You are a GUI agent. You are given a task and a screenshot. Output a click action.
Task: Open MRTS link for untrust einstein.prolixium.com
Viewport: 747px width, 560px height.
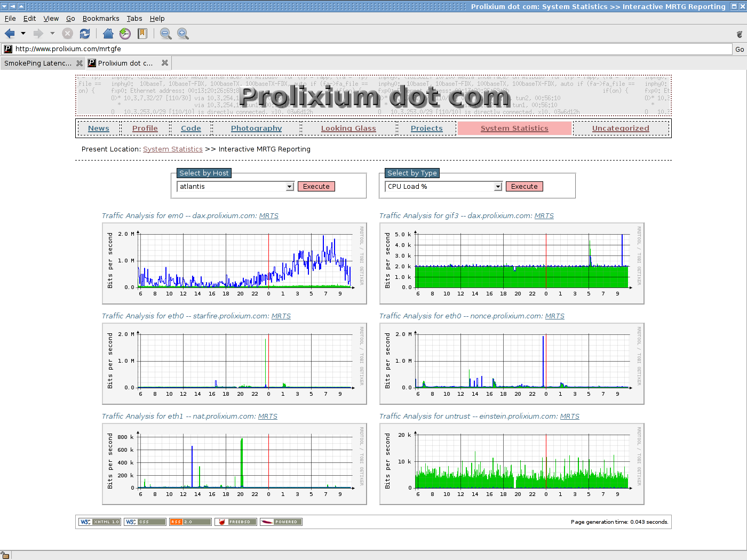coord(570,417)
